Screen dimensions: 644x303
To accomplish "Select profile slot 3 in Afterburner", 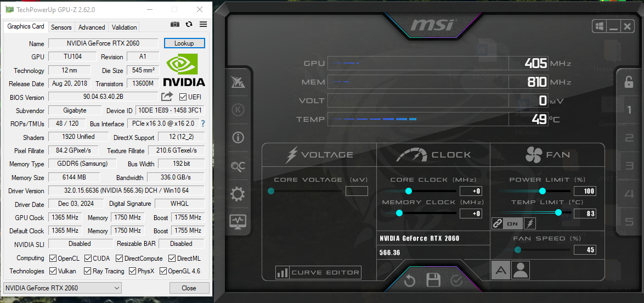I will tap(629, 166).
